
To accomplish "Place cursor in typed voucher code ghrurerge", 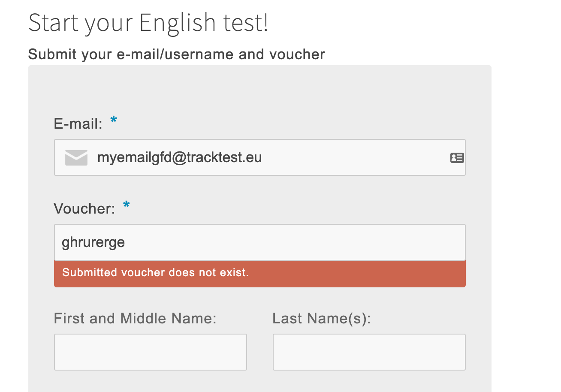I will click(x=93, y=242).
